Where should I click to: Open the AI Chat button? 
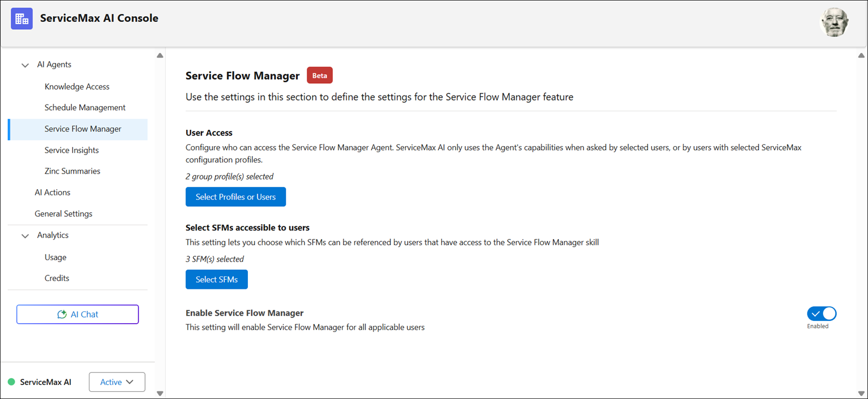[x=78, y=314]
